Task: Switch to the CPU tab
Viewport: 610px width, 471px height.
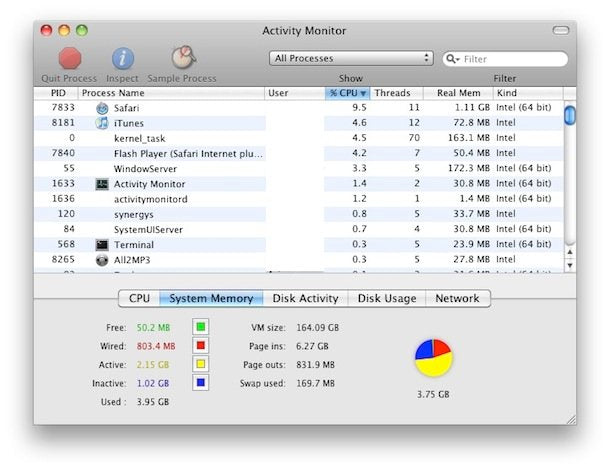Action: click(x=139, y=298)
